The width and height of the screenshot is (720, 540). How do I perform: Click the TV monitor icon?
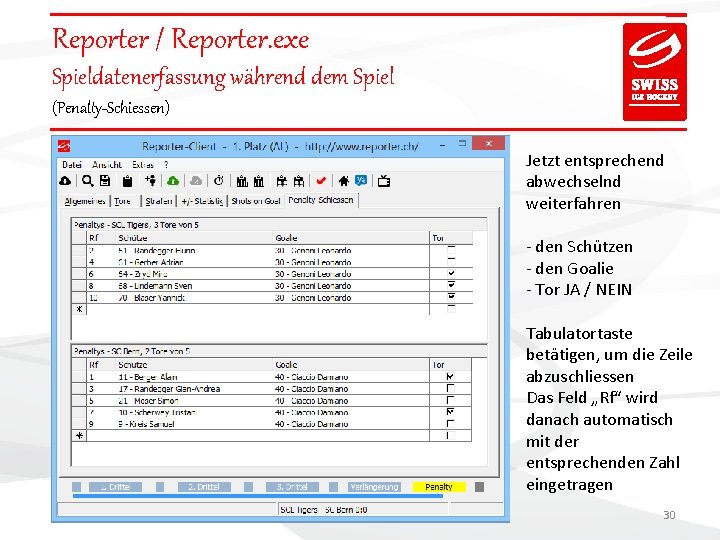point(384,181)
